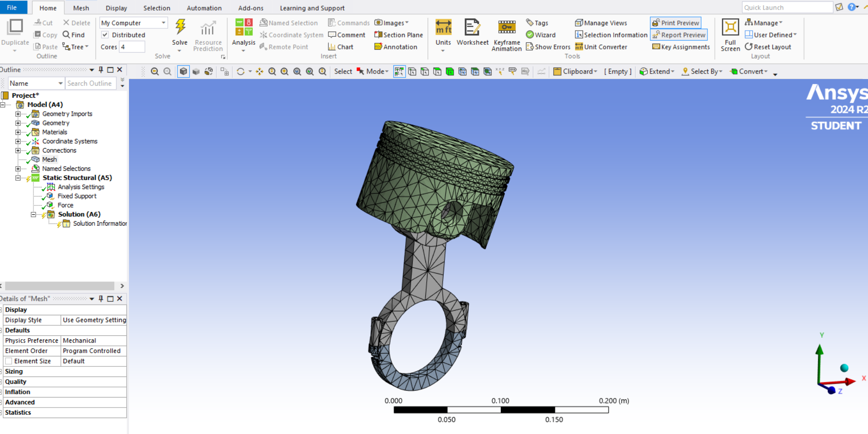The image size is (868, 434).
Task: Select the Box Zoom tool
Action: pos(284,72)
